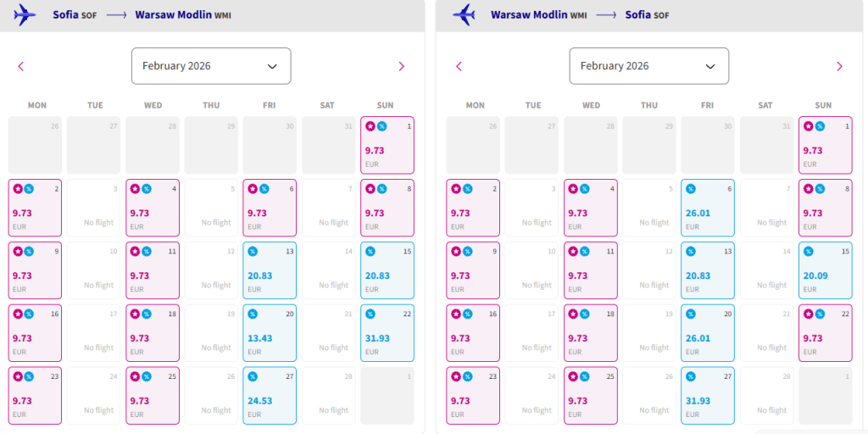The image size is (868, 434).
Task: Click airplane icon beside Warsaw Modlin to Sofia
Action: point(464,14)
